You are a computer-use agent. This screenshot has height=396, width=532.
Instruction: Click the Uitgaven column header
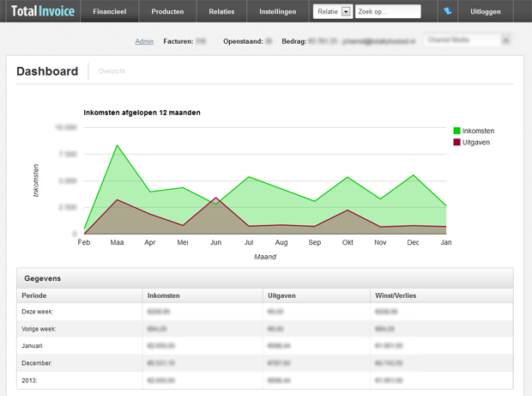pyautogui.click(x=317, y=295)
